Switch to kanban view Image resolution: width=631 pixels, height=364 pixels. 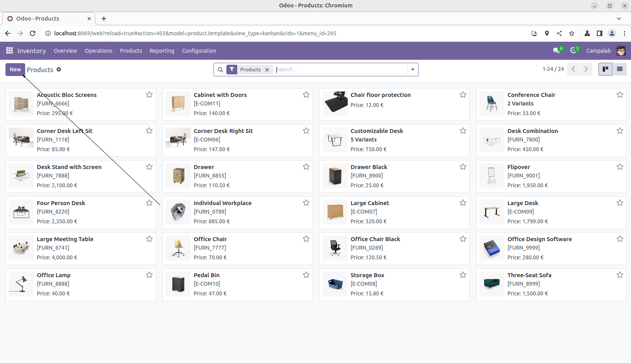tap(605, 69)
